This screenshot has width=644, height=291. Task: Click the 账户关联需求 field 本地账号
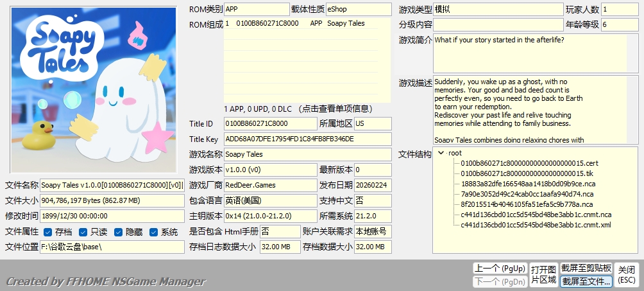373,231
